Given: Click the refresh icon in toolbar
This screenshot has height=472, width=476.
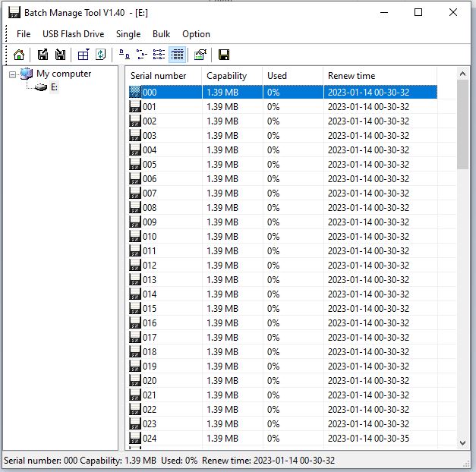Looking at the screenshot, I should [x=100, y=55].
